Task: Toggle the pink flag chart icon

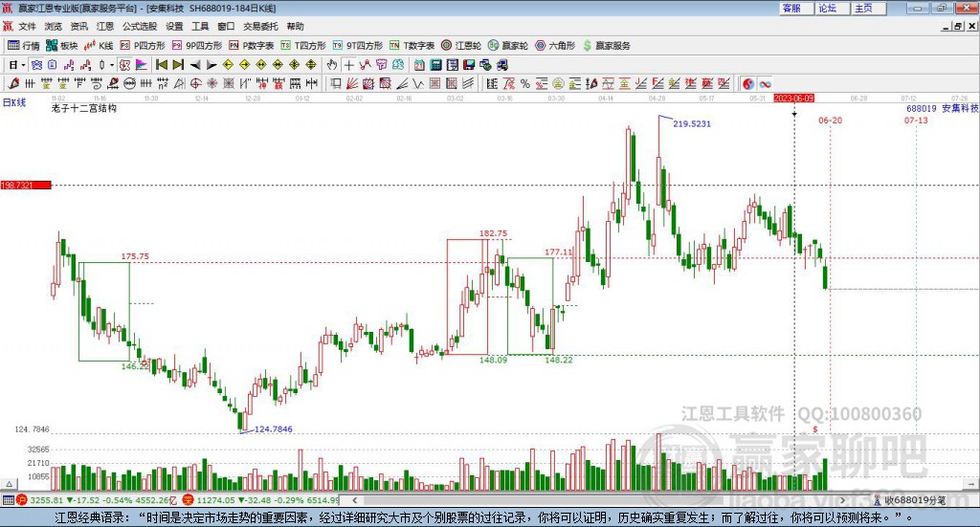Action: tap(142, 65)
